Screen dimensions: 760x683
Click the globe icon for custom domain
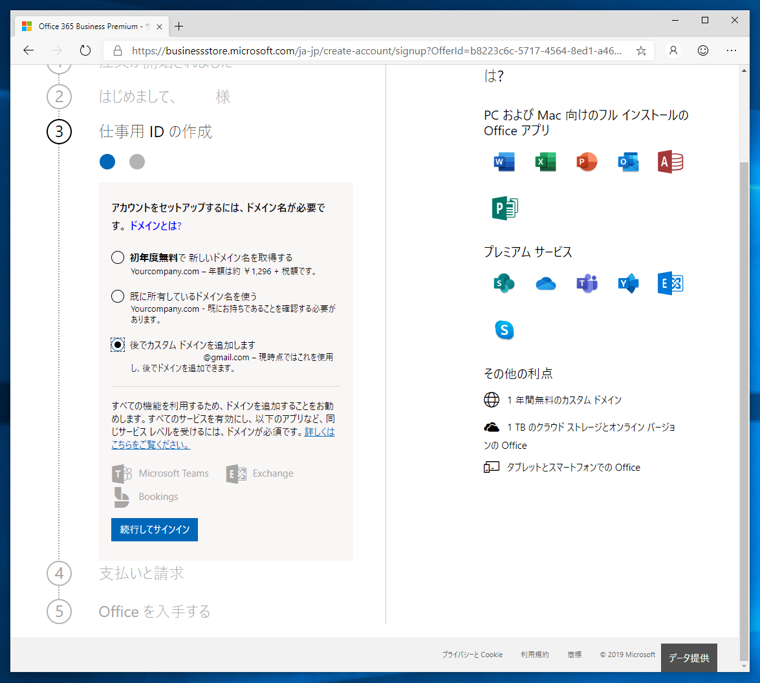click(491, 399)
